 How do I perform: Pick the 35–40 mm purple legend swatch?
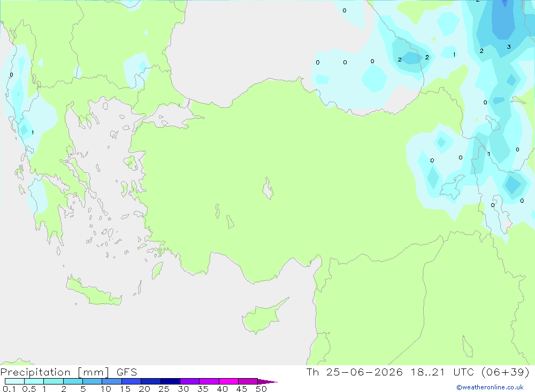(x=209, y=381)
